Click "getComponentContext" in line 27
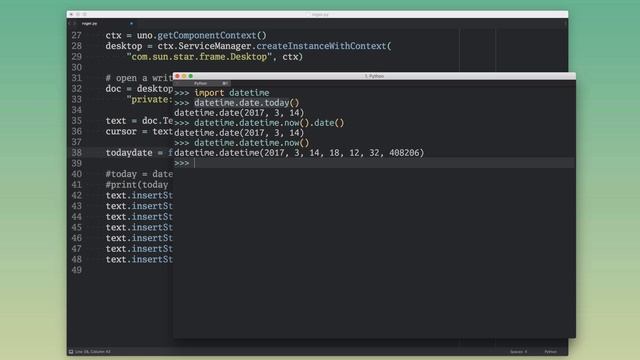The width and height of the screenshot is (640, 360). [207, 36]
